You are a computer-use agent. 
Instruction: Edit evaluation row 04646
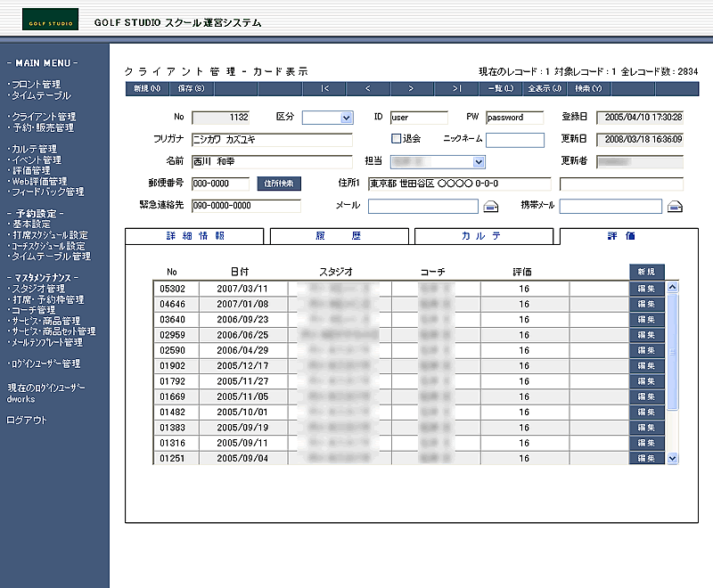[647, 304]
